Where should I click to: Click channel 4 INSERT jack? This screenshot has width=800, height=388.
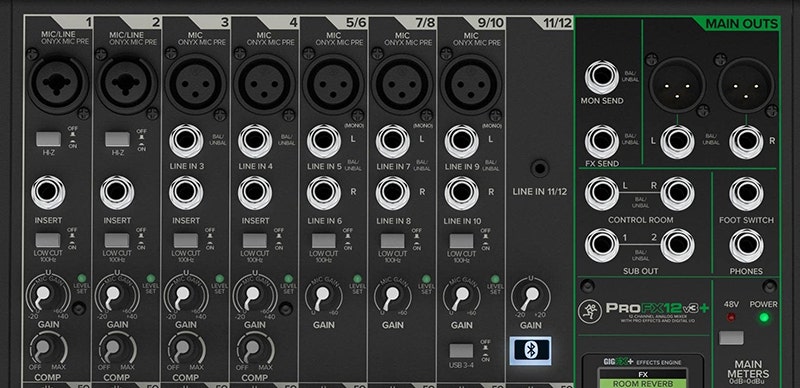click(x=255, y=193)
